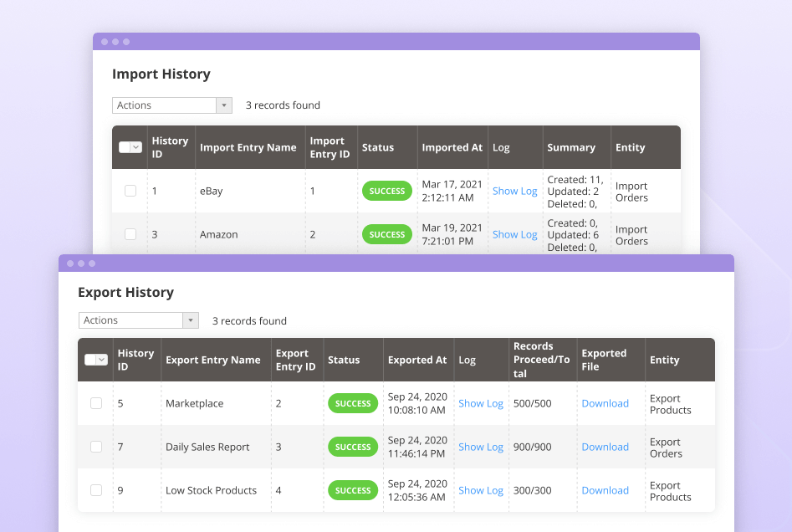The height and width of the screenshot is (532, 792).
Task: Check the Amazon import row checkbox
Action: [130, 234]
